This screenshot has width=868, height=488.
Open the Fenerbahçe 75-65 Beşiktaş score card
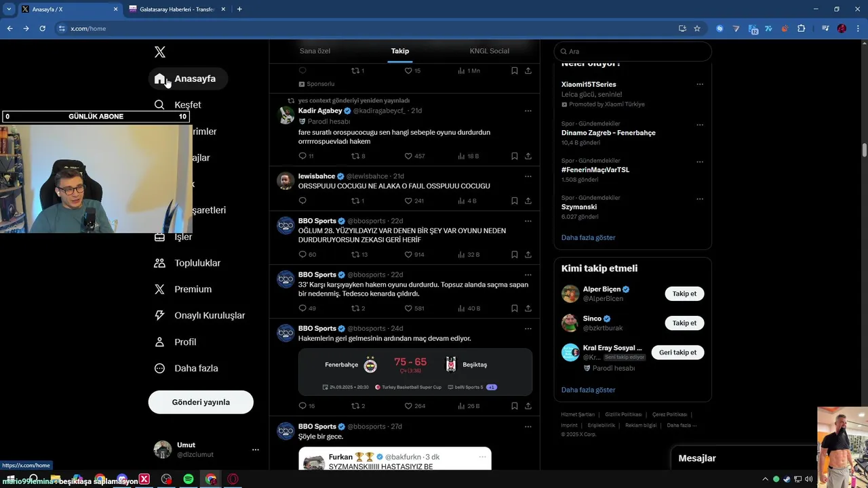pyautogui.click(x=415, y=371)
